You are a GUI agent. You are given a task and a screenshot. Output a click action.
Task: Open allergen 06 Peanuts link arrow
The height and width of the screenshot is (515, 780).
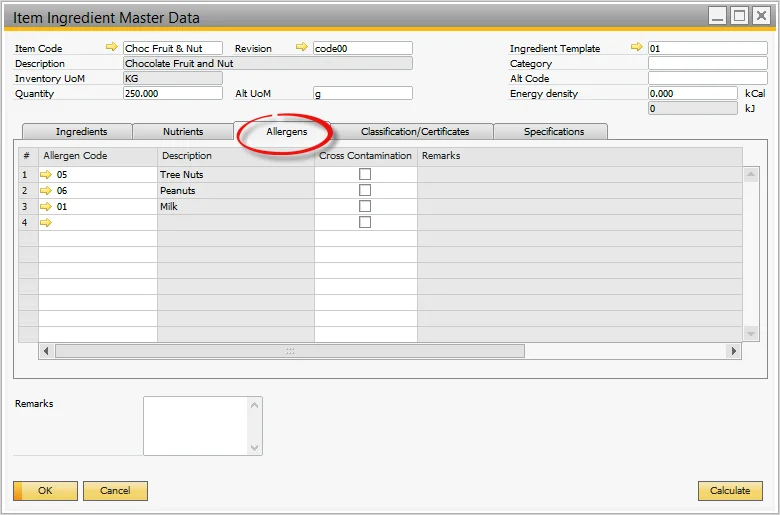[x=46, y=191]
